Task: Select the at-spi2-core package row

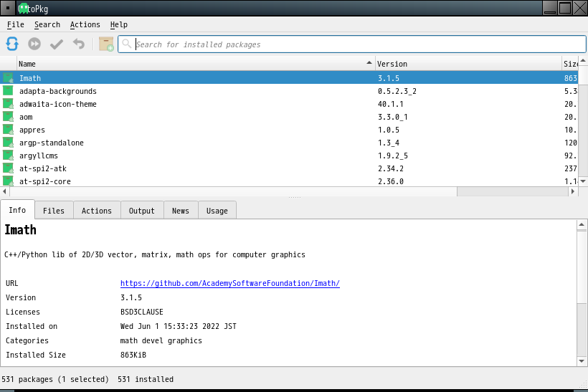Action: point(289,181)
